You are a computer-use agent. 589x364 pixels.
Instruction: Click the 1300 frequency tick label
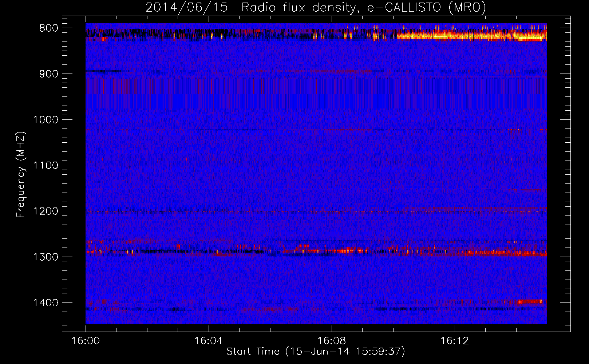click(x=46, y=257)
